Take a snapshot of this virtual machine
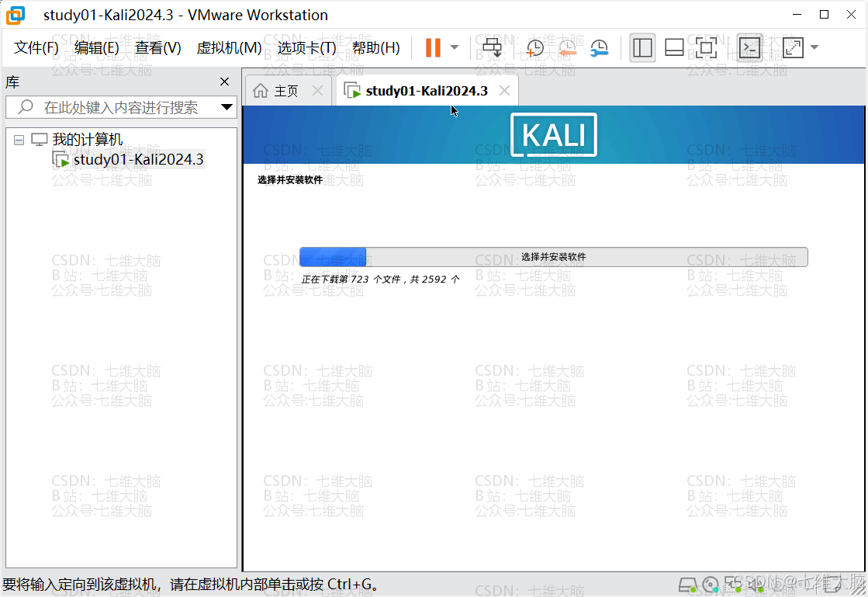 click(534, 48)
